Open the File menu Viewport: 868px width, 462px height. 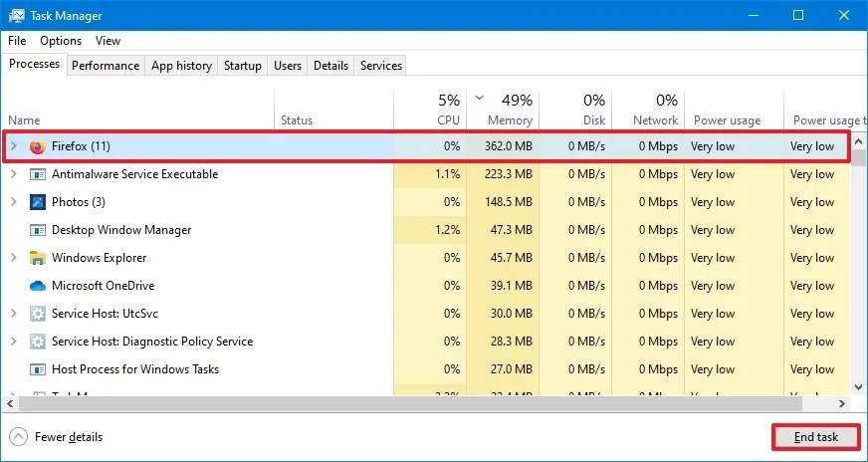coord(17,41)
